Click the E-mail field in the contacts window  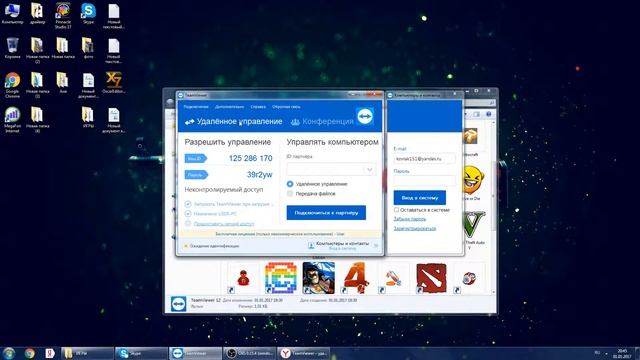coord(424,158)
